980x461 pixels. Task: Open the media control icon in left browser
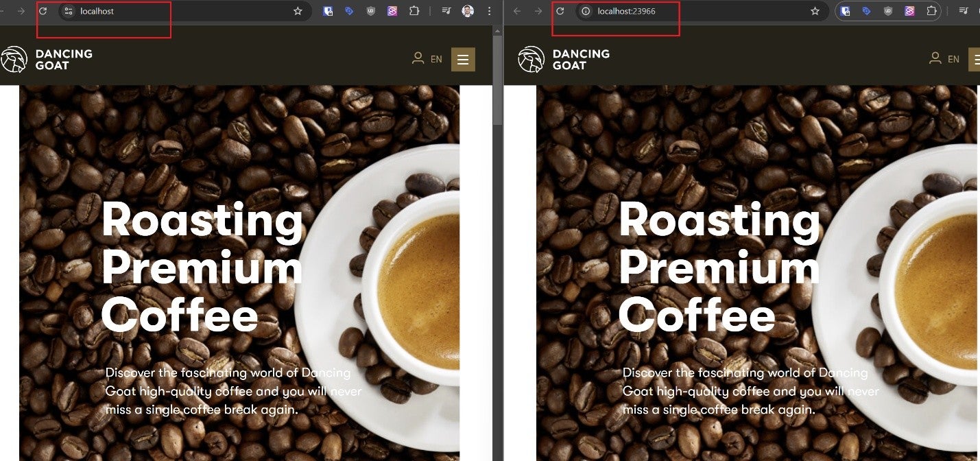[x=446, y=11]
